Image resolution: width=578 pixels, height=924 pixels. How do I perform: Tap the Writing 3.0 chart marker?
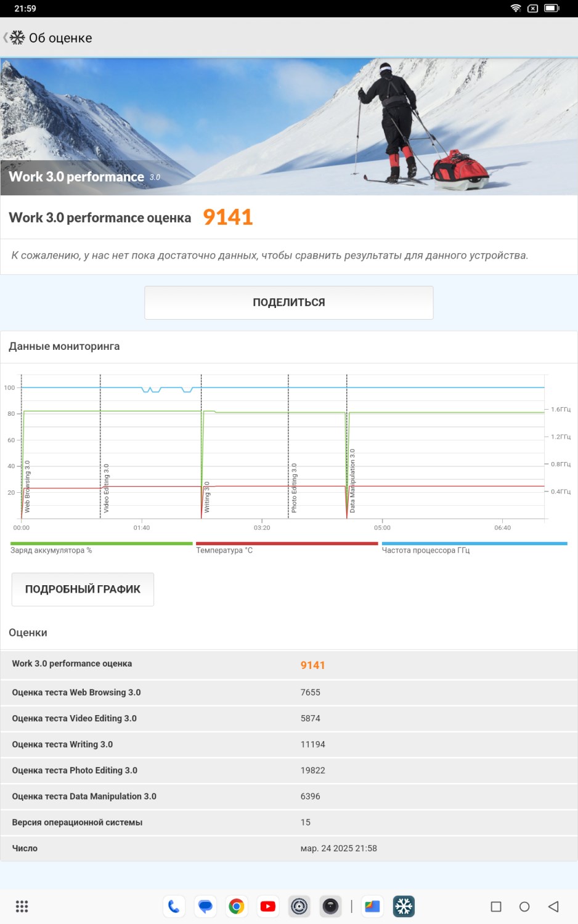(x=207, y=496)
